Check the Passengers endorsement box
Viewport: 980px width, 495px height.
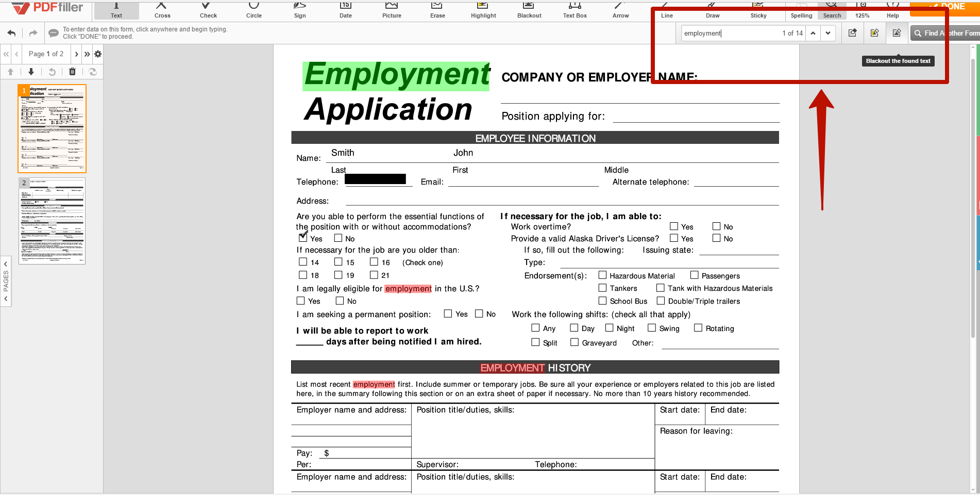695,275
